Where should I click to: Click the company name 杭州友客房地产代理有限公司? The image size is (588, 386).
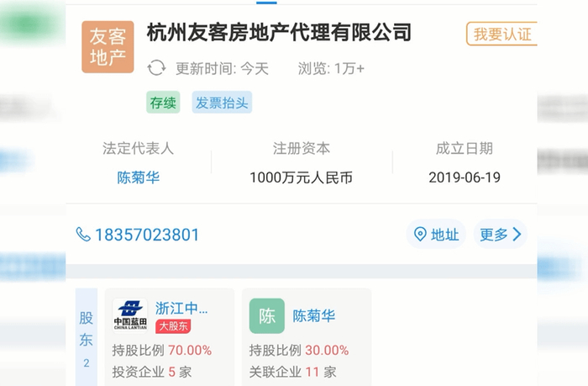[279, 32]
